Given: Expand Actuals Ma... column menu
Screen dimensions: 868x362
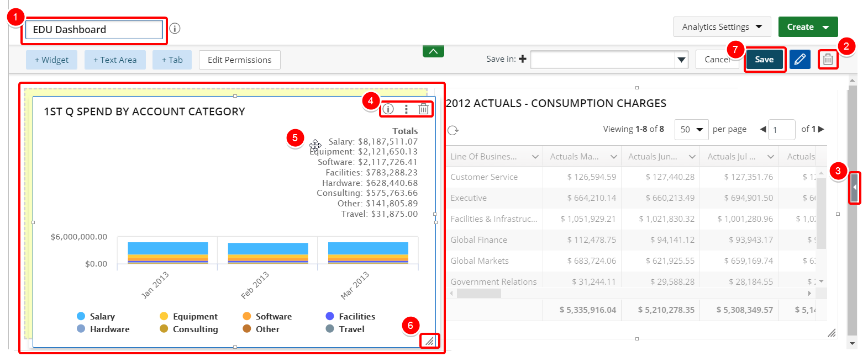Looking at the screenshot, I should pos(613,157).
